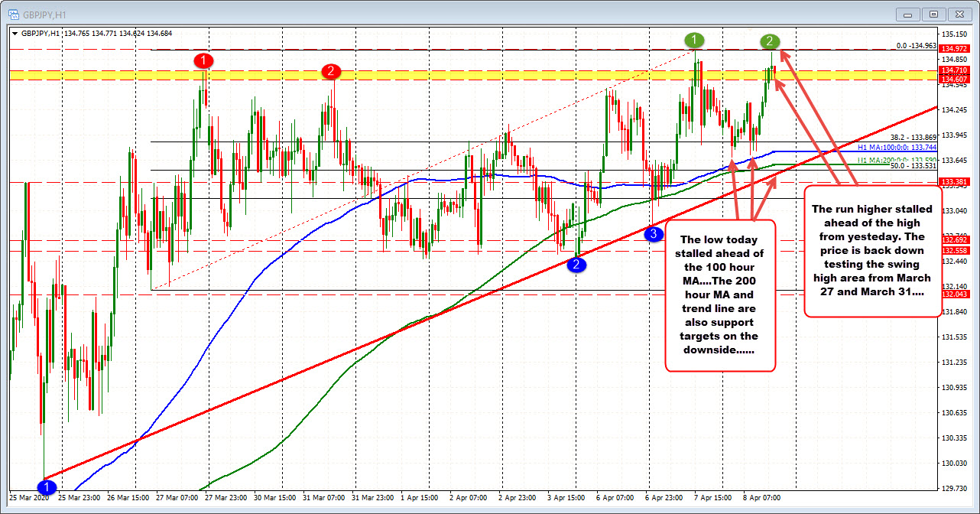980x514 pixels.
Task: Click the 133.645 price scale value
Action: 954,161
